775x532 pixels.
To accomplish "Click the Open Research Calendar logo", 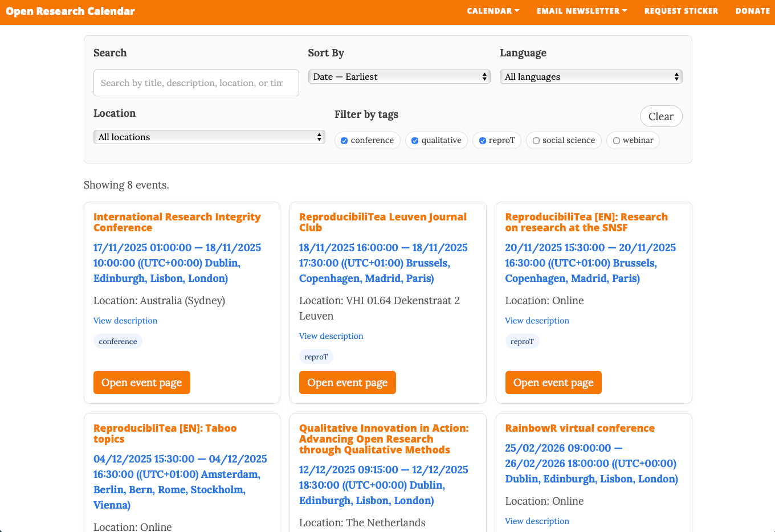I will click(x=71, y=11).
